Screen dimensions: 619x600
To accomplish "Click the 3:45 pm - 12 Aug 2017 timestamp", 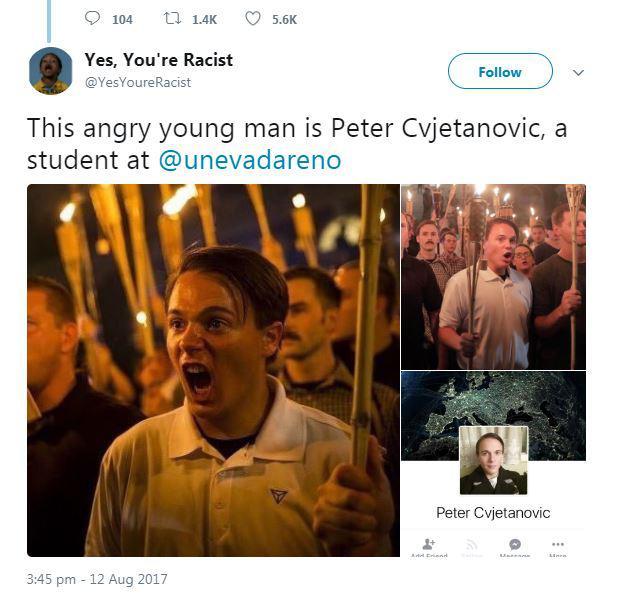I will (97, 579).
